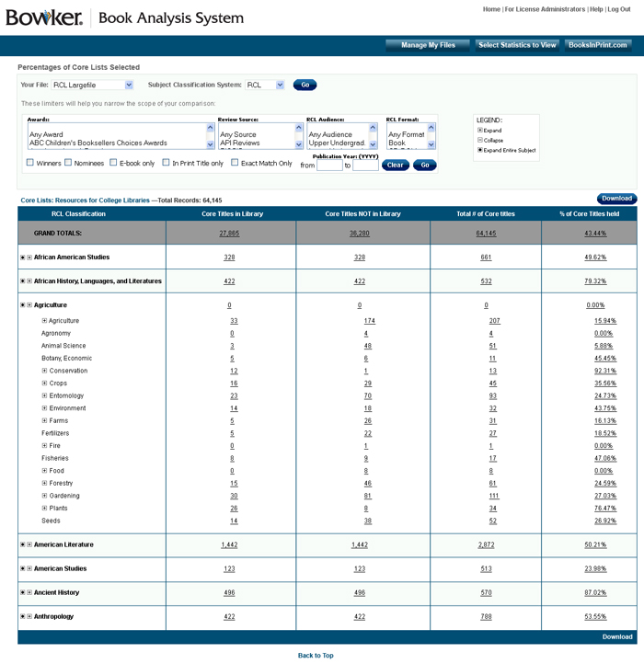Click Conservation percentage 92.31%
Image resolution: width=644 pixels, height=664 pixels.
coord(605,371)
